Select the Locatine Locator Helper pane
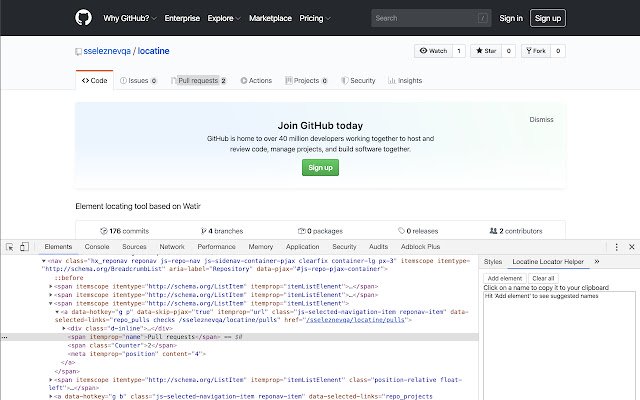Image resolution: width=640 pixels, height=400 pixels. [548, 262]
